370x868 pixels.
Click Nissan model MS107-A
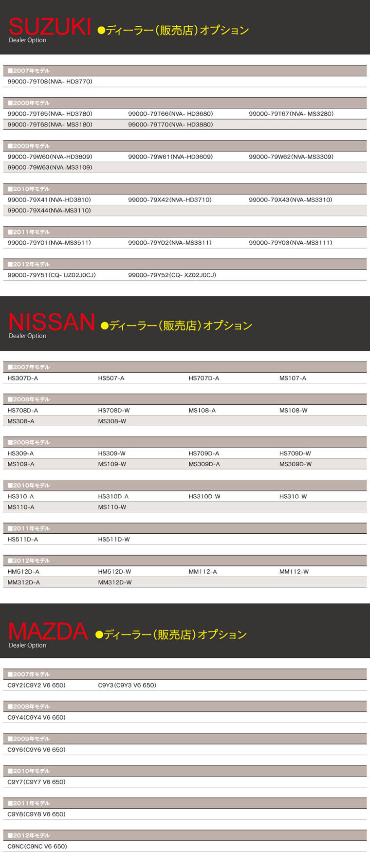tap(293, 378)
